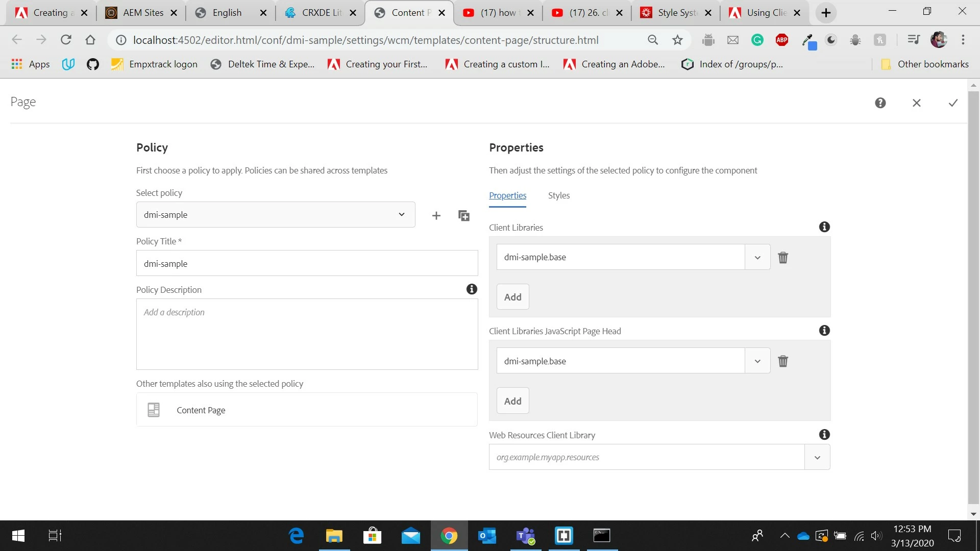The image size is (980, 551).
Task: Click the Policy Title text field
Action: [307, 263]
